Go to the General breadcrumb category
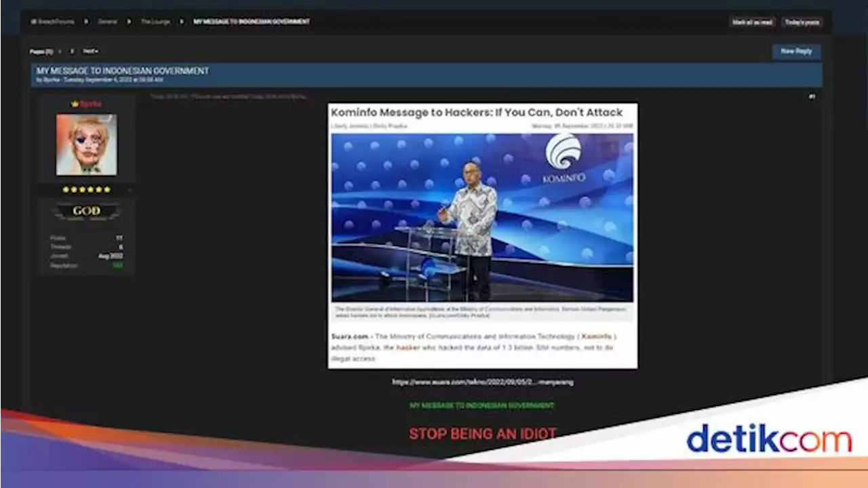This screenshot has width=868, height=488. [x=107, y=22]
